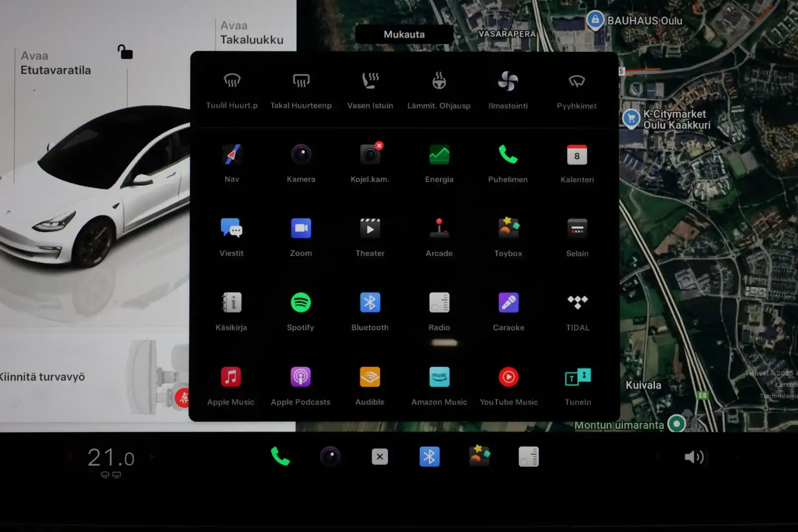Enable the Vasen Istuin seat heater
This screenshot has width=798, height=532.
tap(370, 91)
